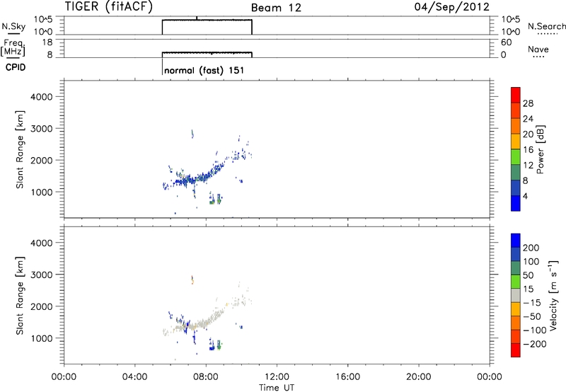566x392 pixels.
Task: Click the "18" tick on the frequency axis
Action: (47, 42)
